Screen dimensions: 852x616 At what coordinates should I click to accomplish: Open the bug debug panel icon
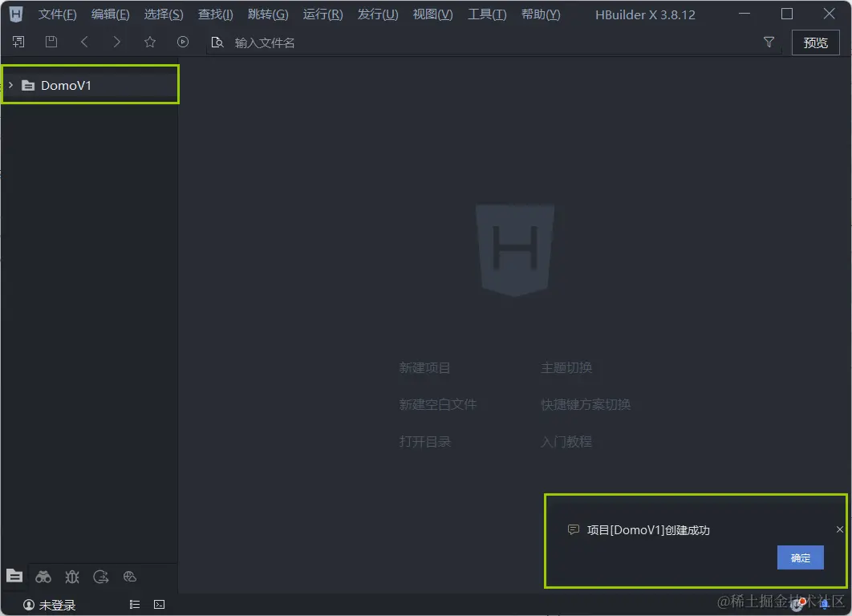click(72, 577)
